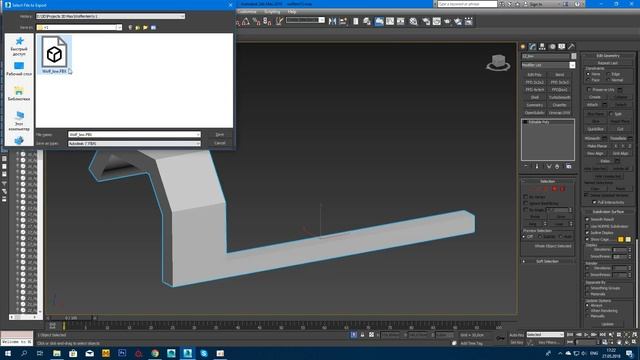Click the View Menu icon in dialog
This screenshot has height=360, width=640.
[153, 27]
